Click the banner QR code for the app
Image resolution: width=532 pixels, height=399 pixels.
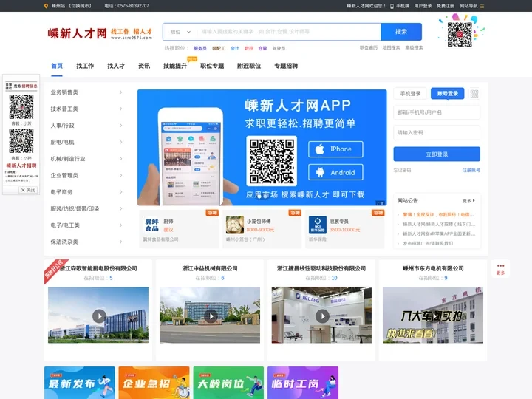pos(271,161)
